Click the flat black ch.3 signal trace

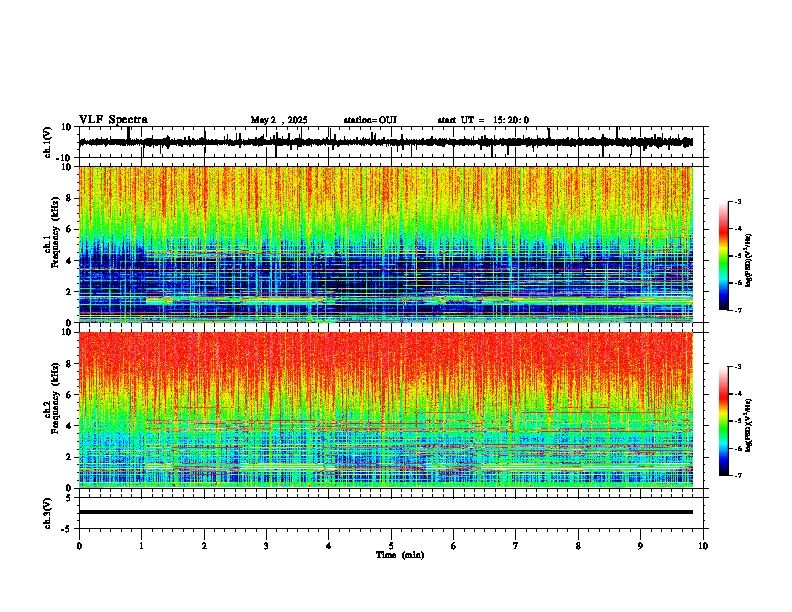pyautogui.click(x=386, y=512)
